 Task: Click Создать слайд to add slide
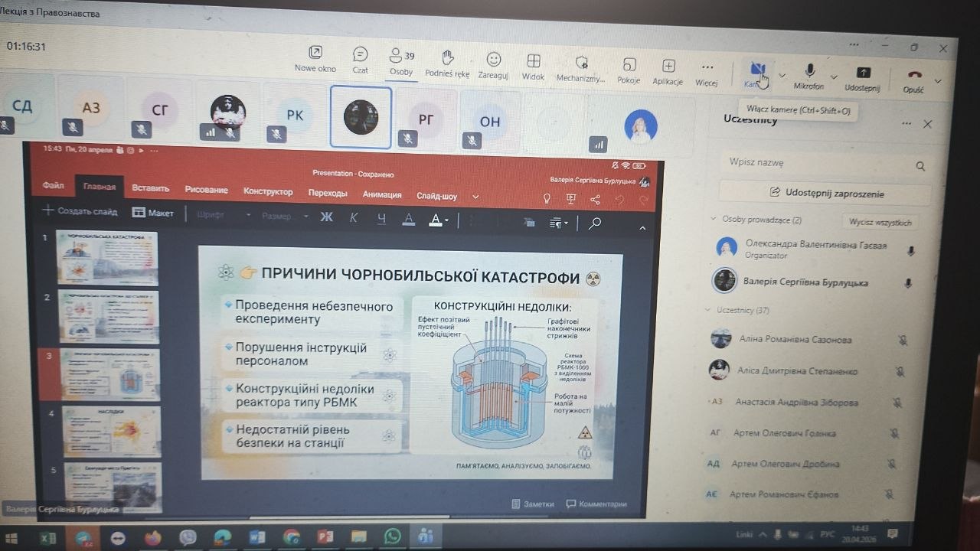click(80, 211)
